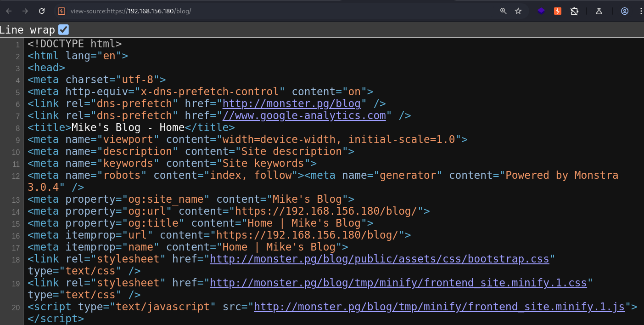Click the itemprop name meta line
Viewport: 644px width, 325px height.
[x=188, y=247]
